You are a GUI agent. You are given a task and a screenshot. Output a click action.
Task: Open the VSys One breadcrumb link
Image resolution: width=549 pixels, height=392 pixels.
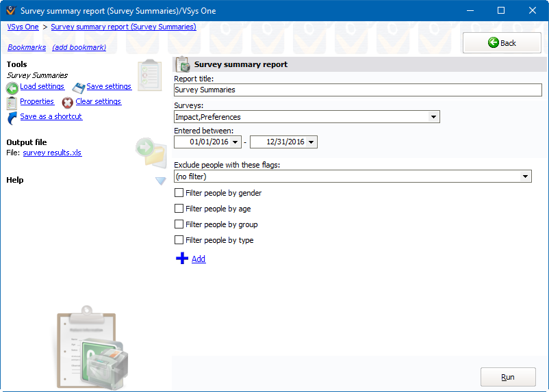click(23, 27)
